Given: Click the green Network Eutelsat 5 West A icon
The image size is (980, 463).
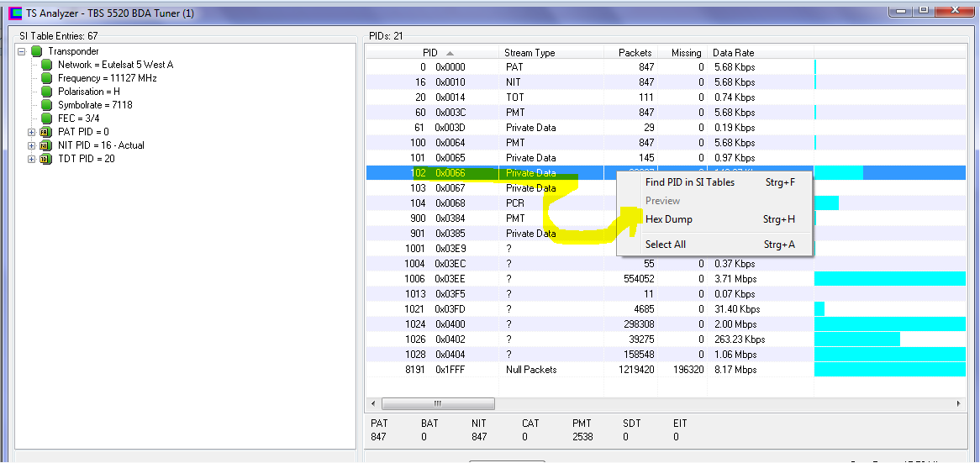Looking at the screenshot, I should point(47,65).
